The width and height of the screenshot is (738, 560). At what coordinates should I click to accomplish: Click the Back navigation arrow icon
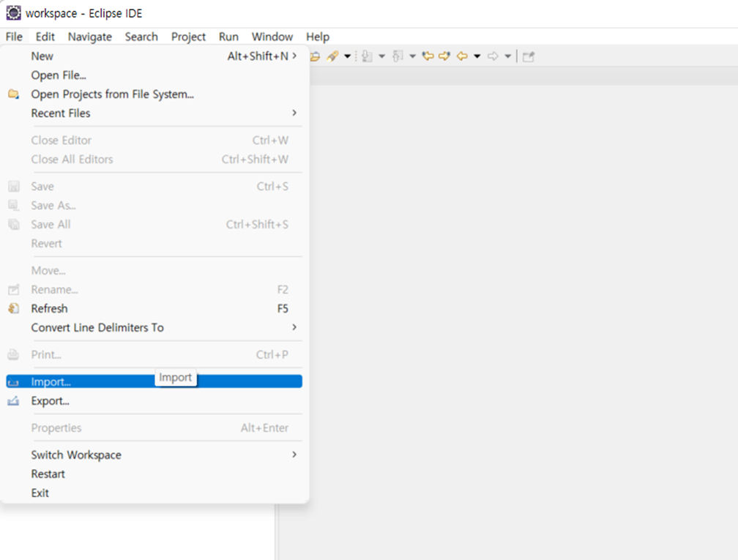click(462, 56)
